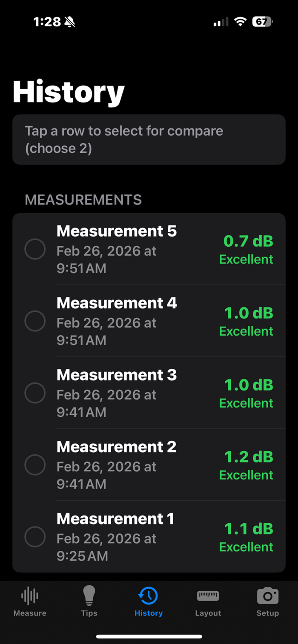
Task: Tap the Measurement 5 title text
Action: click(116, 231)
